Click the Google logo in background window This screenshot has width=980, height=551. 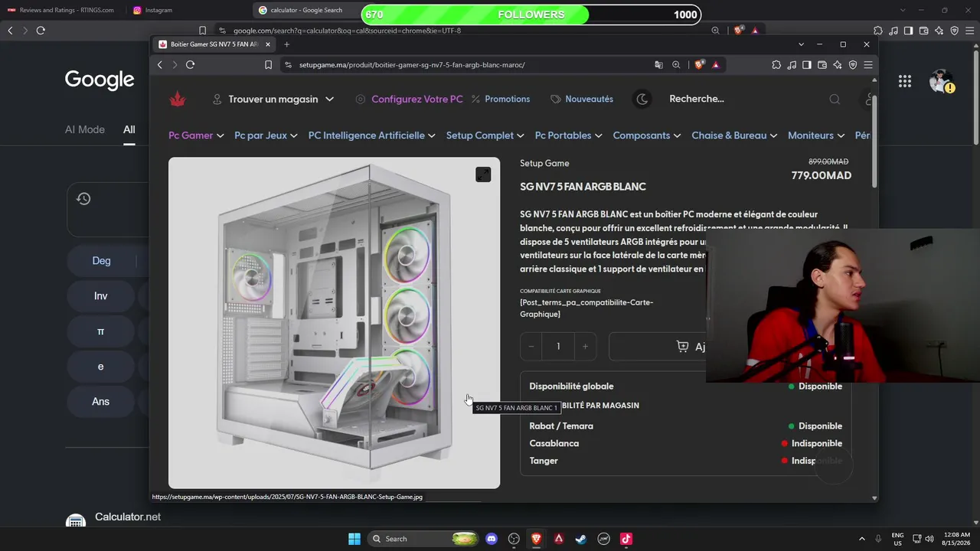coord(100,80)
